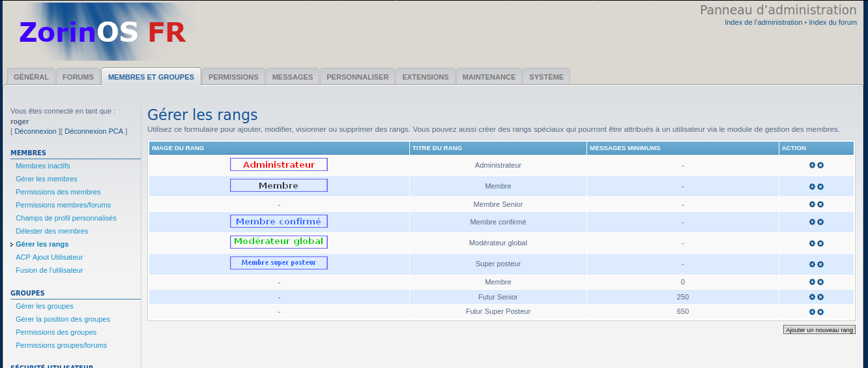Go to the Extensions tab

pyautogui.click(x=425, y=77)
